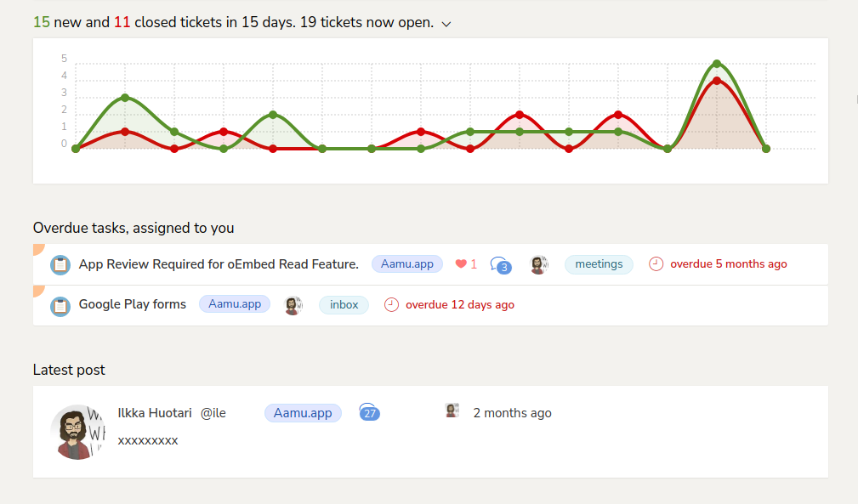The height and width of the screenshot is (504, 858).
Task: Open App Review Required for oEmbed task
Action: pos(219,264)
